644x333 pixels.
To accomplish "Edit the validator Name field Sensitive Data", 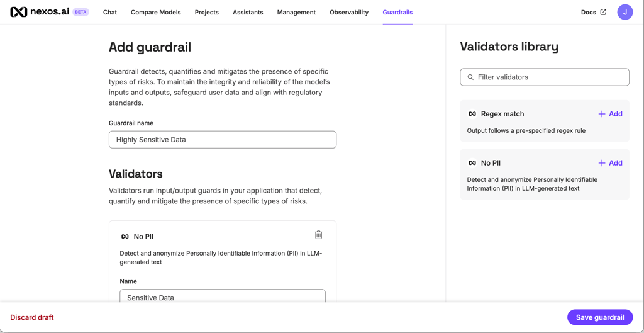I will (223, 296).
